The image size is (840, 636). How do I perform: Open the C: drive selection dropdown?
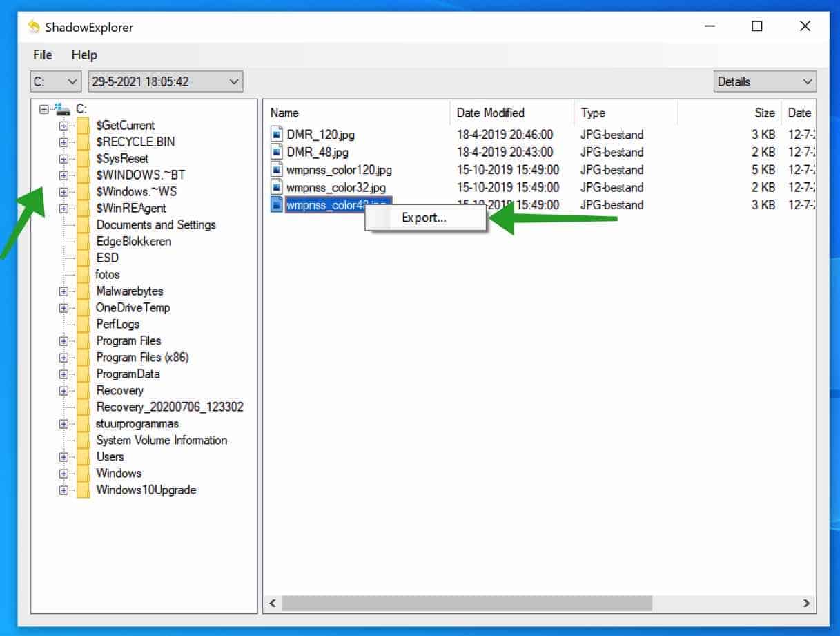56,81
